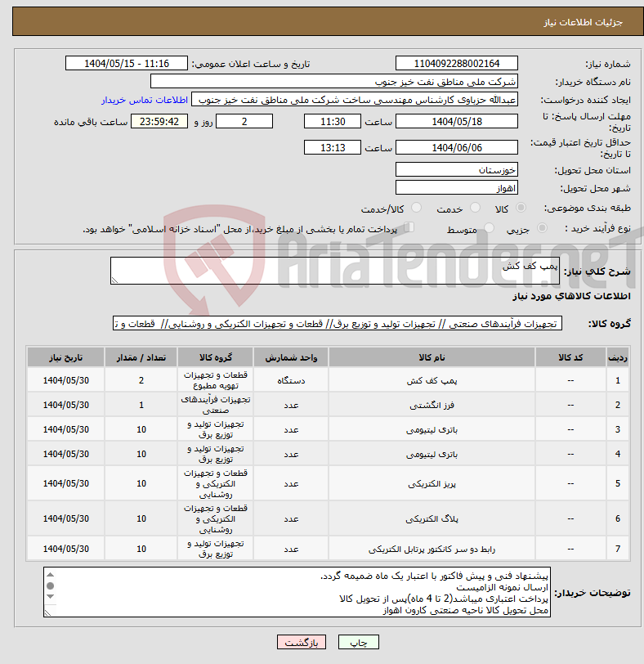Click scroll down arrow in buyer notes

tap(51, 596)
